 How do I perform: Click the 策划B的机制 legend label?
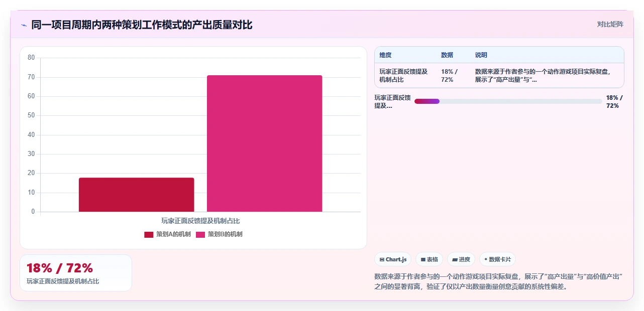[x=225, y=234]
